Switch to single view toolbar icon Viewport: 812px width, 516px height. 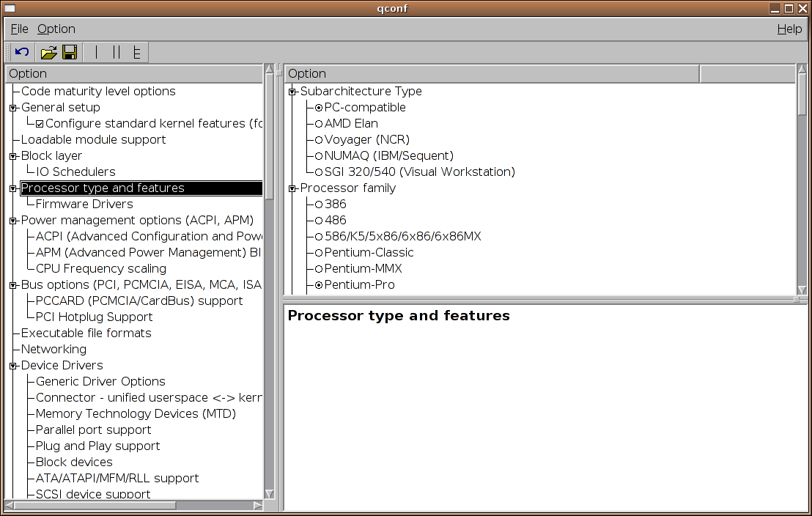click(96, 52)
